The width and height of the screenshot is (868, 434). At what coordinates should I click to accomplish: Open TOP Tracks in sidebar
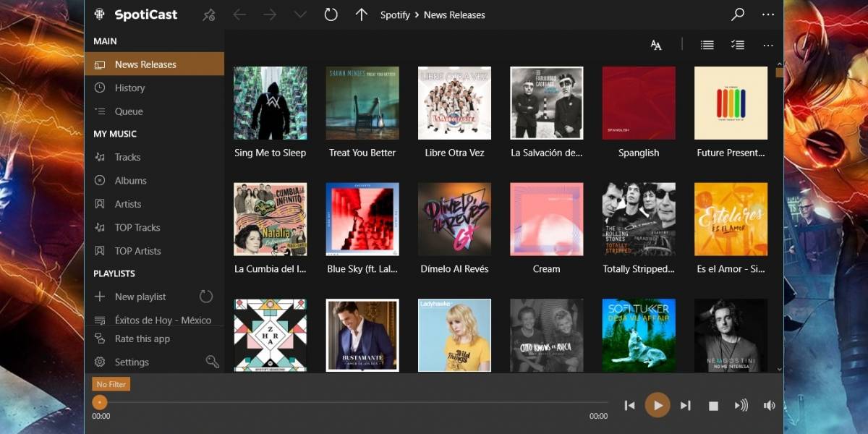point(154,227)
